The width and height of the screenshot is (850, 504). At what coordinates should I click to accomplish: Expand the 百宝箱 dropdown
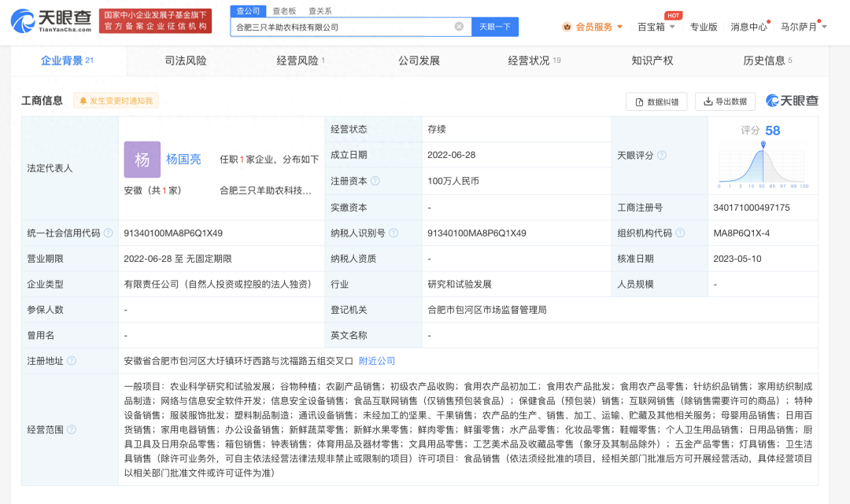[656, 27]
